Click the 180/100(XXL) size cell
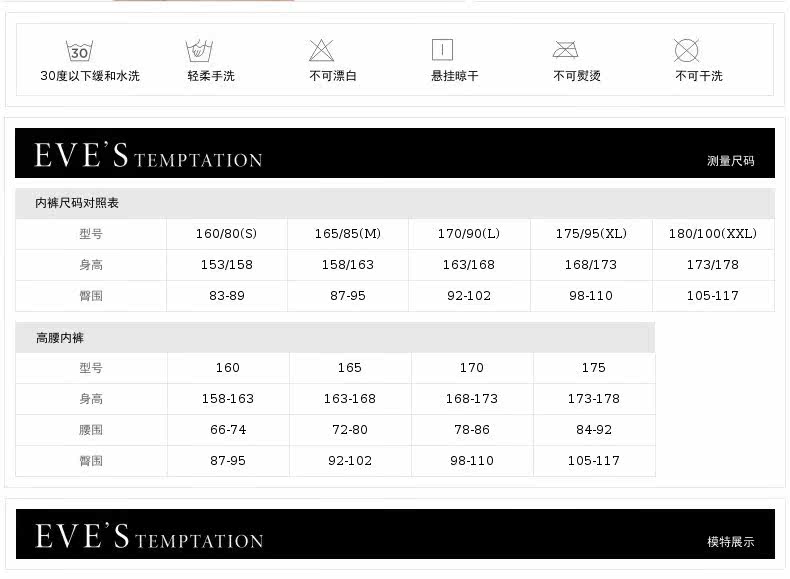Screen dimensions: 790x579 [713, 234]
